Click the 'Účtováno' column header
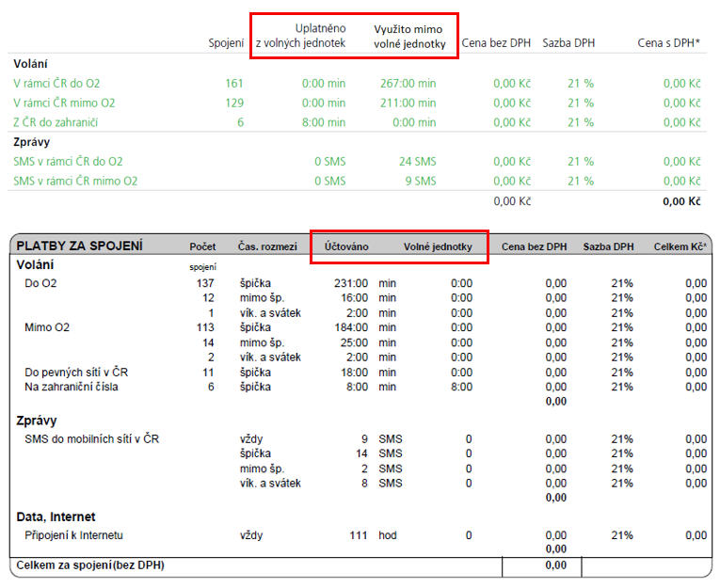720x588 pixels. (x=345, y=246)
